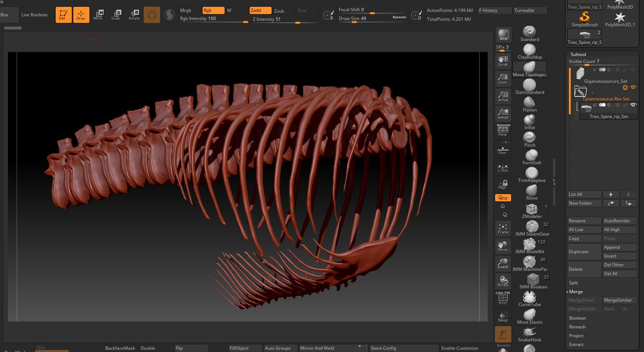Click the Zoom3D navigation icon
Screen dimensions: 644x352
click(x=503, y=263)
